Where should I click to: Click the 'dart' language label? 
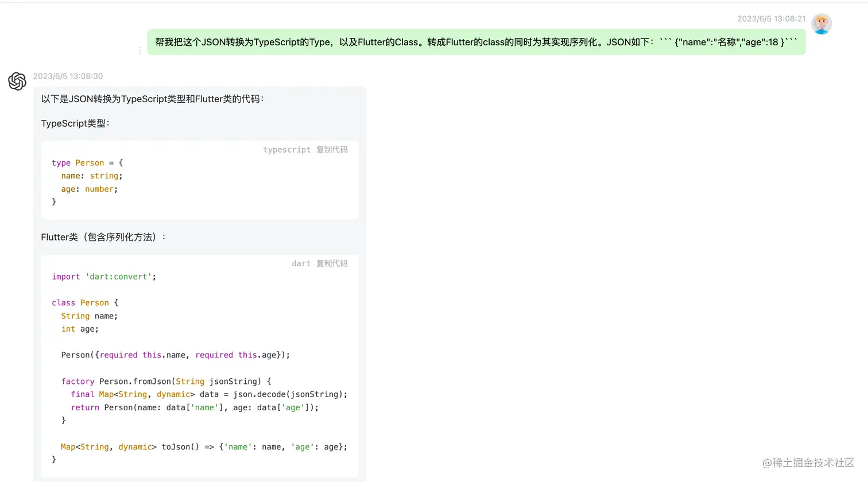(x=301, y=263)
